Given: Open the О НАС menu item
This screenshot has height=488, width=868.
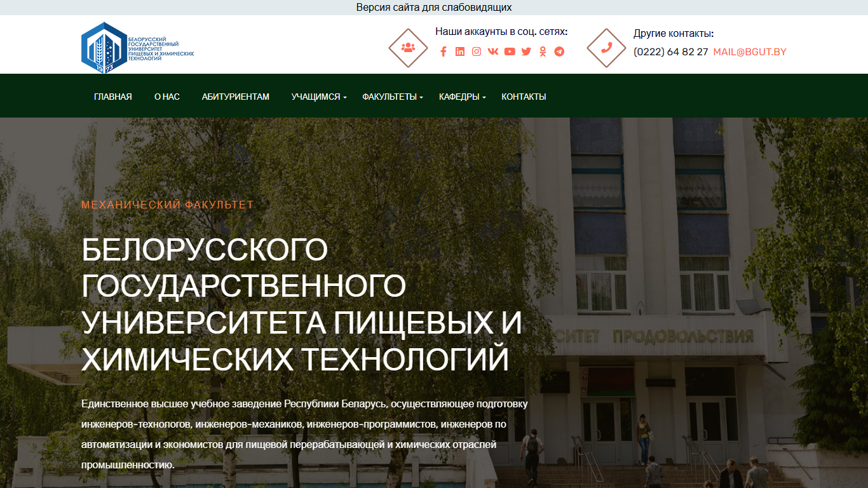Looking at the screenshot, I should pos(167,97).
